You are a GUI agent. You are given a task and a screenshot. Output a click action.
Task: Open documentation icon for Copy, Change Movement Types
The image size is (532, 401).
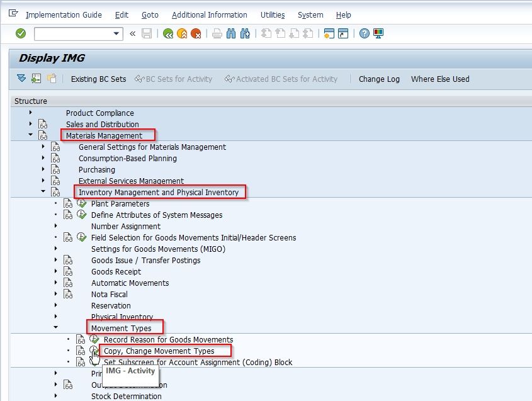81,351
